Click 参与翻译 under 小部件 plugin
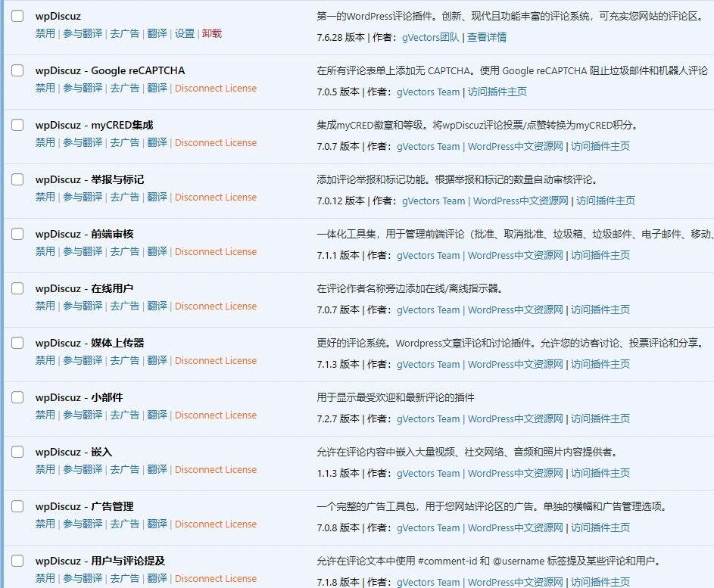714x588 pixels. [x=83, y=415]
